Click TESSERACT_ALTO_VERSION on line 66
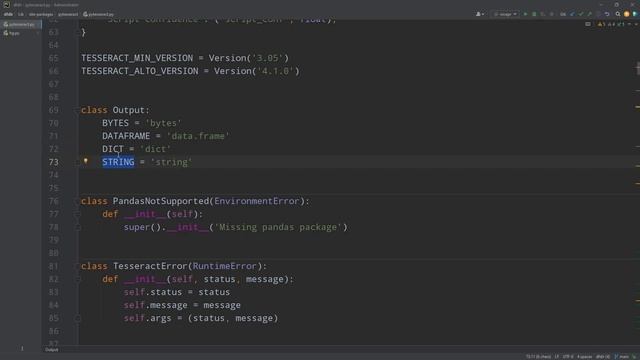The width and height of the screenshot is (640, 360). click(x=140, y=71)
